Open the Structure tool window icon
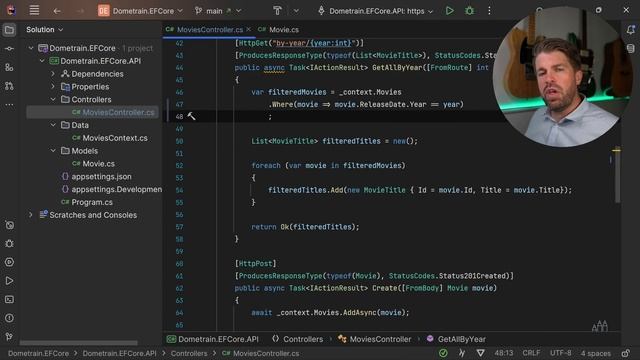Image resolution: width=640 pixels, height=360 pixels. coord(9,67)
